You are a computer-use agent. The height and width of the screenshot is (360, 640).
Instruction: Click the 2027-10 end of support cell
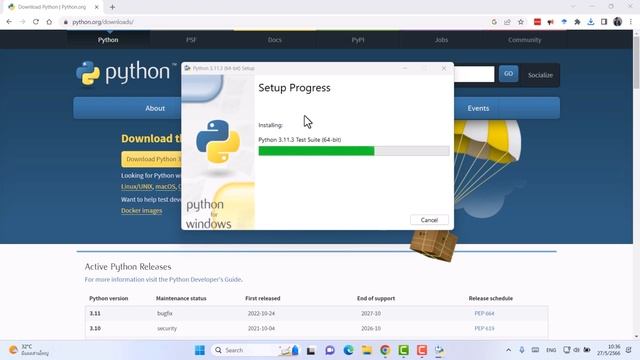[x=371, y=313]
